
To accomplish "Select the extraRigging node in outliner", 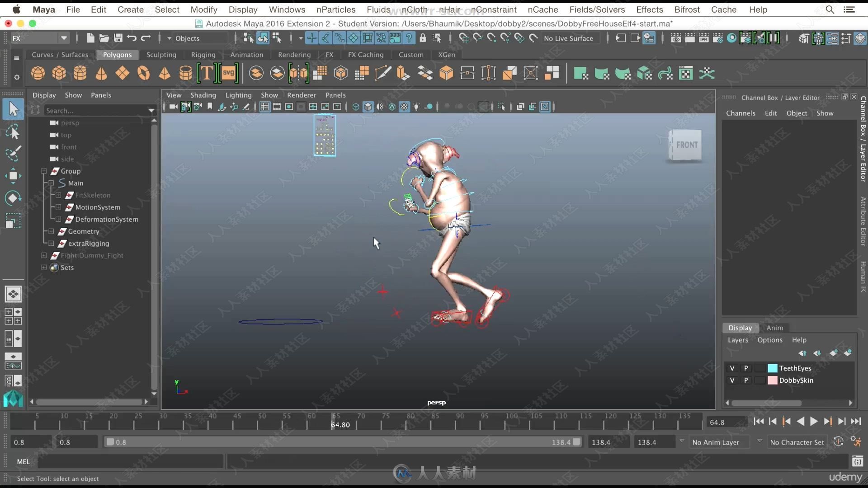I will coord(89,244).
